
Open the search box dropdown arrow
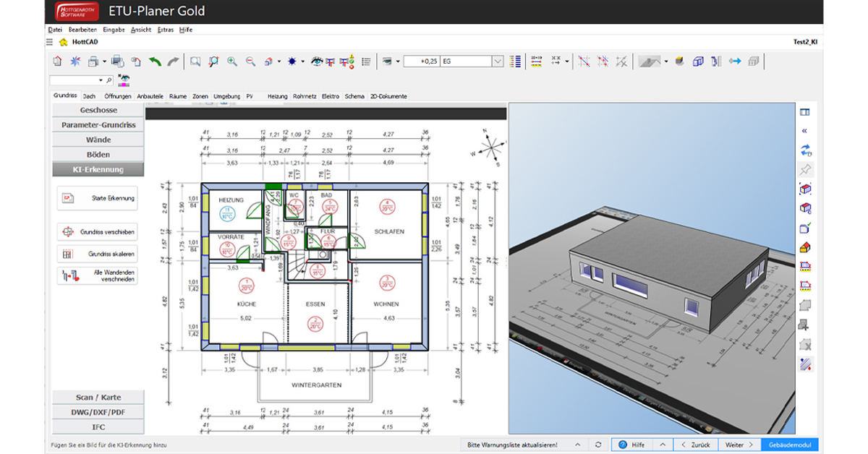click(101, 80)
